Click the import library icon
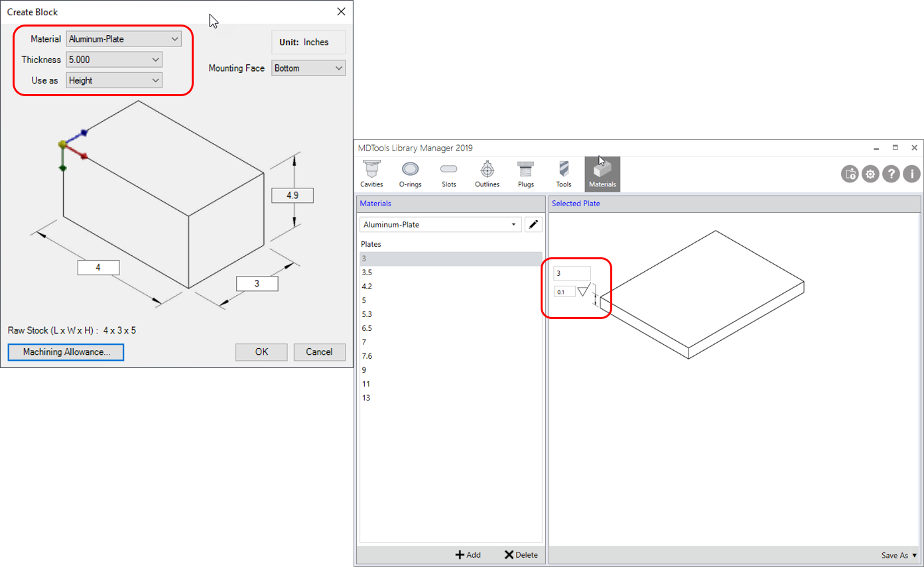 pyautogui.click(x=850, y=174)
